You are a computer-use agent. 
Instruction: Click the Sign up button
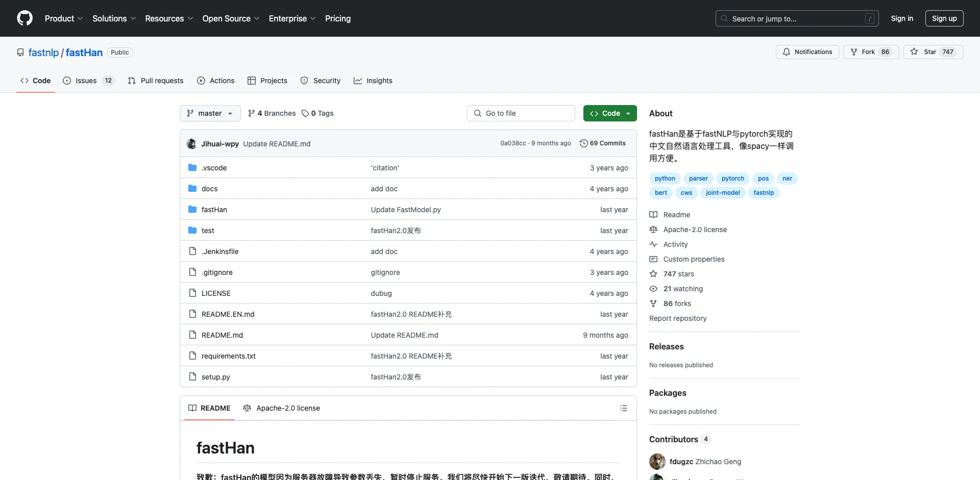[944, 18]
